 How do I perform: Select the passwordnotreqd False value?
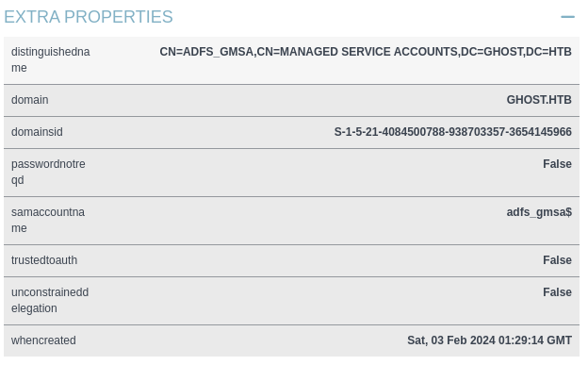click(557, 164)
